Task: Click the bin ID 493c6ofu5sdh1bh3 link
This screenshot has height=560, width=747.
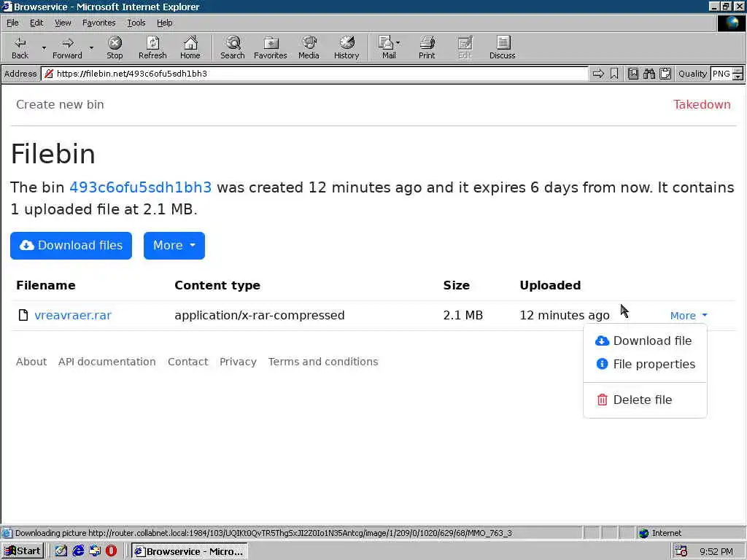Action: tap(141, 187)
